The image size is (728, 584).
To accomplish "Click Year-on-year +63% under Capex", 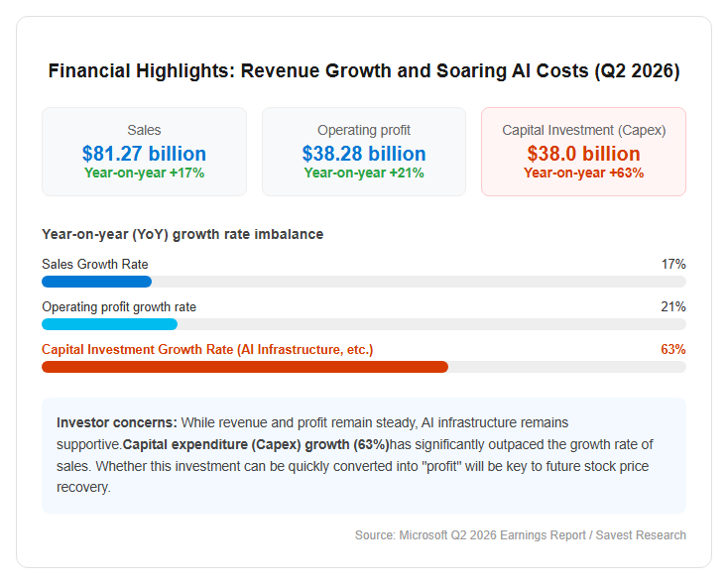I will click(583, 174).
